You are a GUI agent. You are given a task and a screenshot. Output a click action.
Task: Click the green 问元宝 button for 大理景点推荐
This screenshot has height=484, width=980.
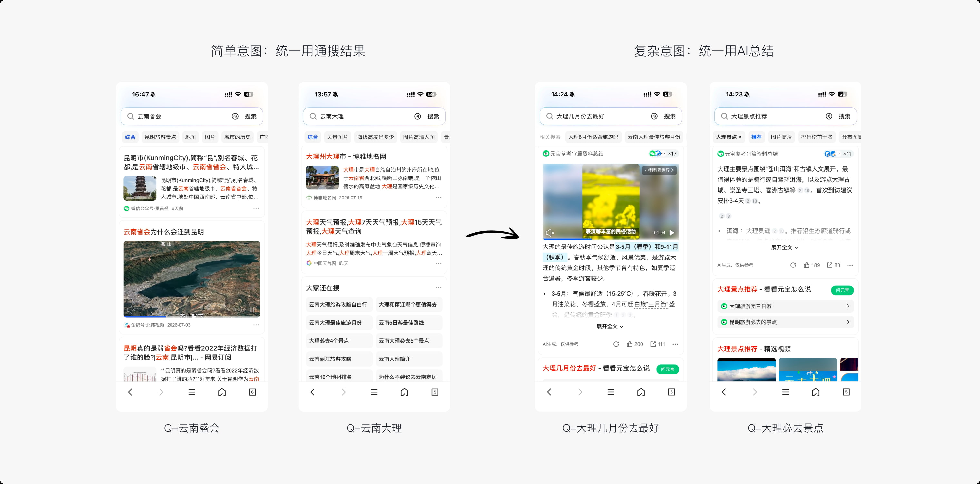[842, 290]
